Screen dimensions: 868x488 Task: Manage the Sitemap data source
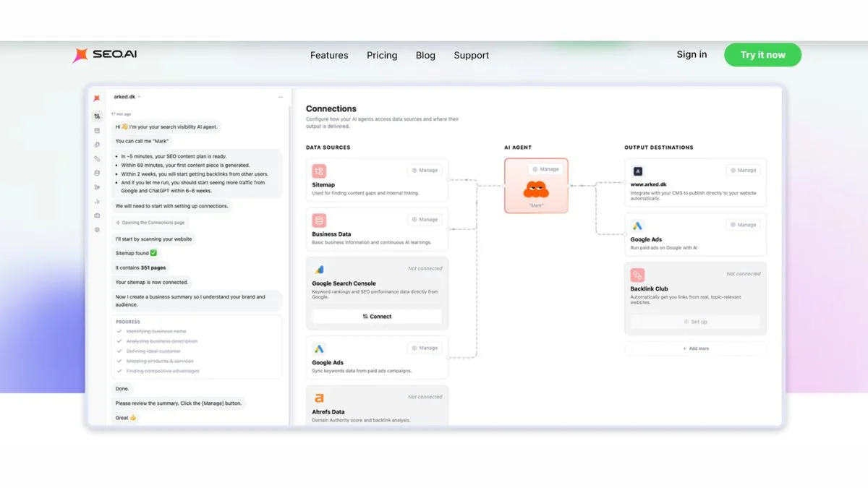click(425, 171)
